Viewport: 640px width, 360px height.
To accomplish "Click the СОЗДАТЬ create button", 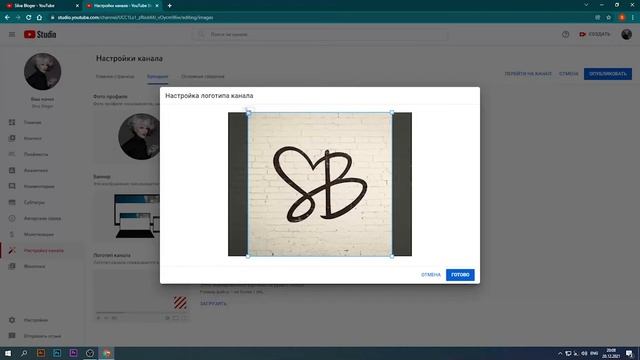I will [594, 34].
